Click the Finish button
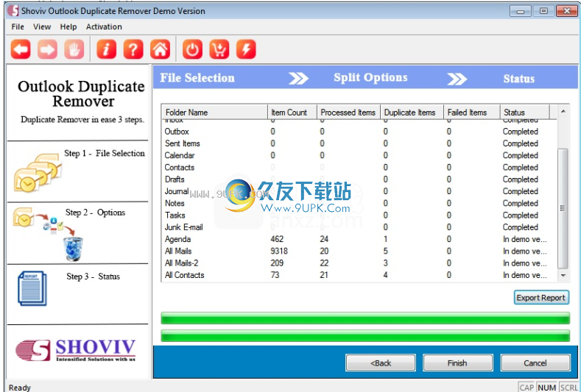Screen dimensions: 581x392 click(457, 363)
